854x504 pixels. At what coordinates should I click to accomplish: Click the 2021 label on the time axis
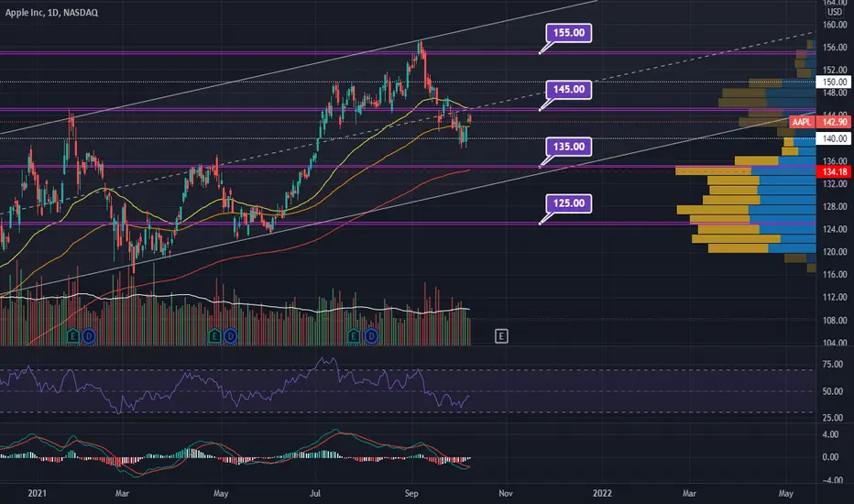point(37,493)
